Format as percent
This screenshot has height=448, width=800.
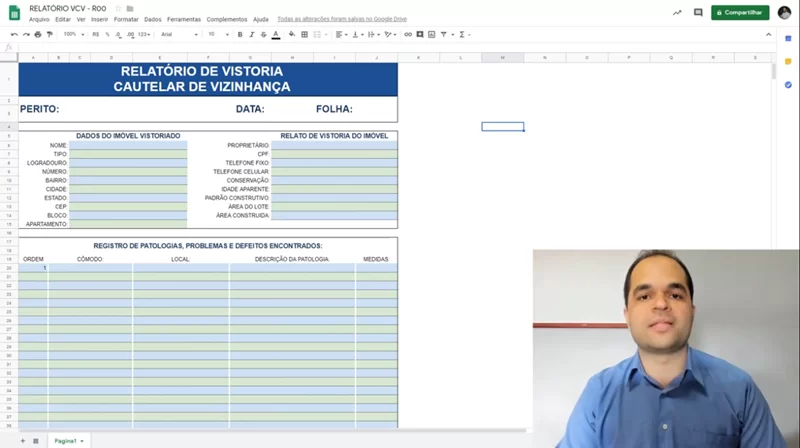click(x=107, y=35)
